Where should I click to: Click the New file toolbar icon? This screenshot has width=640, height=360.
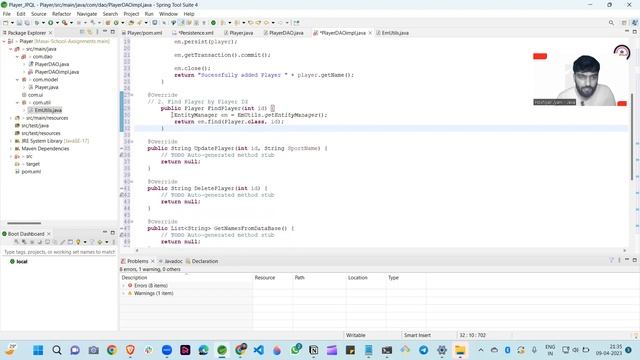pos(6,23)
